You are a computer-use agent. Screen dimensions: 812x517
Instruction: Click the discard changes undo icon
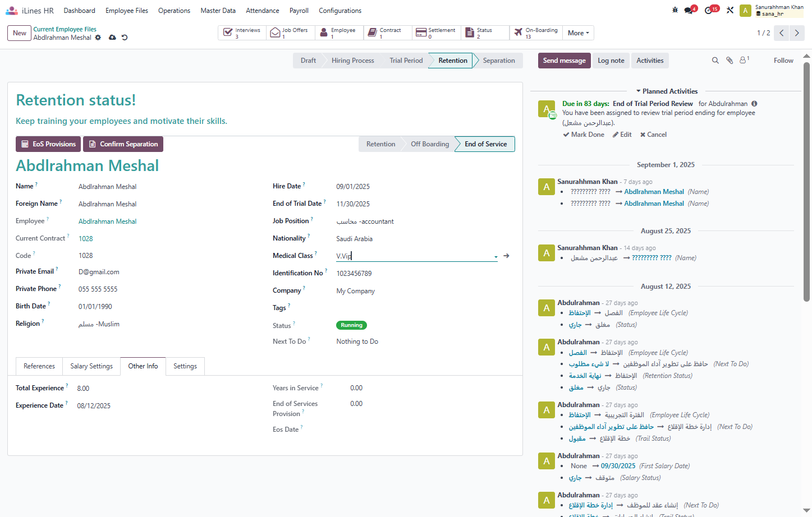(125, 38)
